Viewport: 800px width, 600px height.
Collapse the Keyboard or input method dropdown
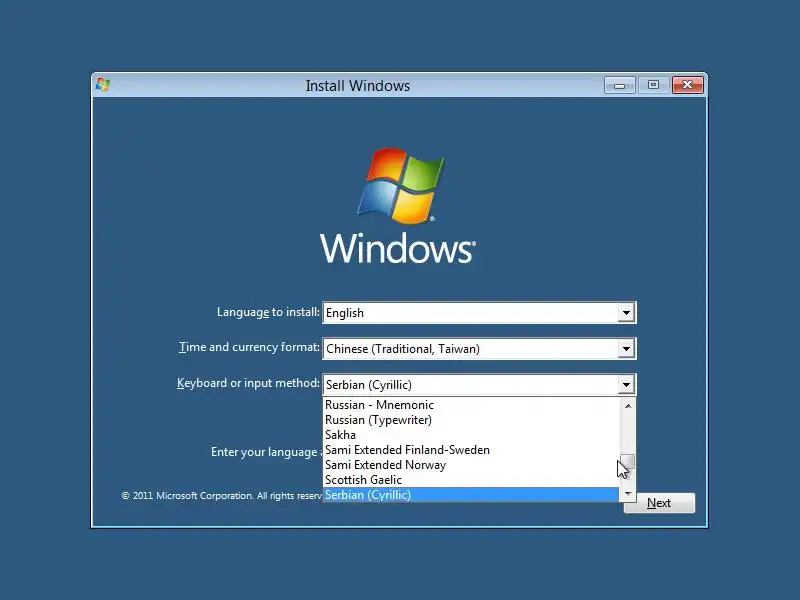626,385
